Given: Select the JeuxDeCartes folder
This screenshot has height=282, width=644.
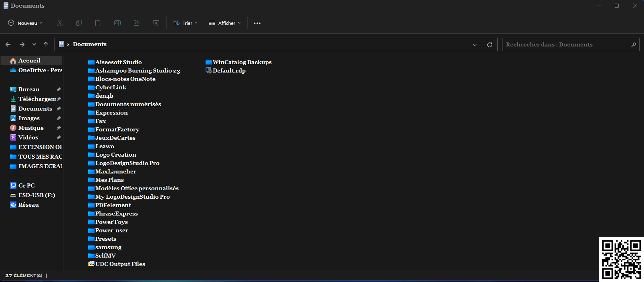Looking at the screenshot, I should click(112, 138).
